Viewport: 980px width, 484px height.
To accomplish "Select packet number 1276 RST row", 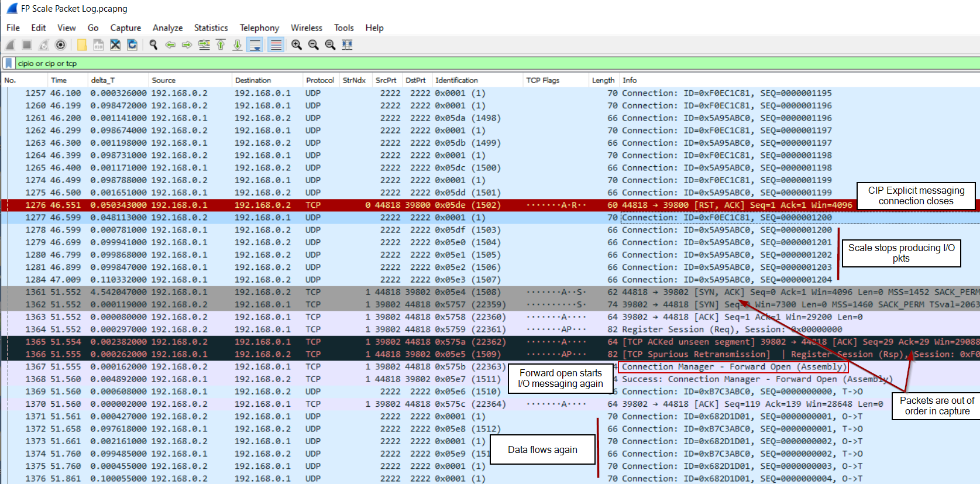I will (x=490, y=205).
